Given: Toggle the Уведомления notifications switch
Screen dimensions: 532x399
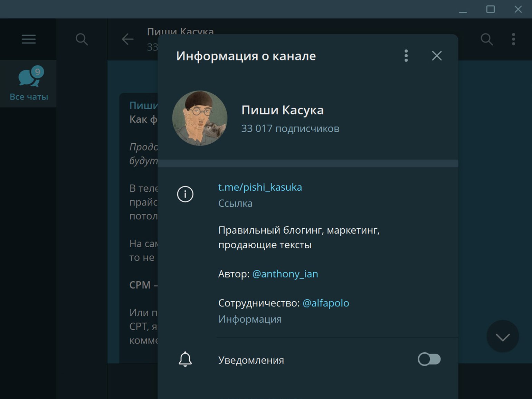Looking at the screenshot, I should (429, 359).
